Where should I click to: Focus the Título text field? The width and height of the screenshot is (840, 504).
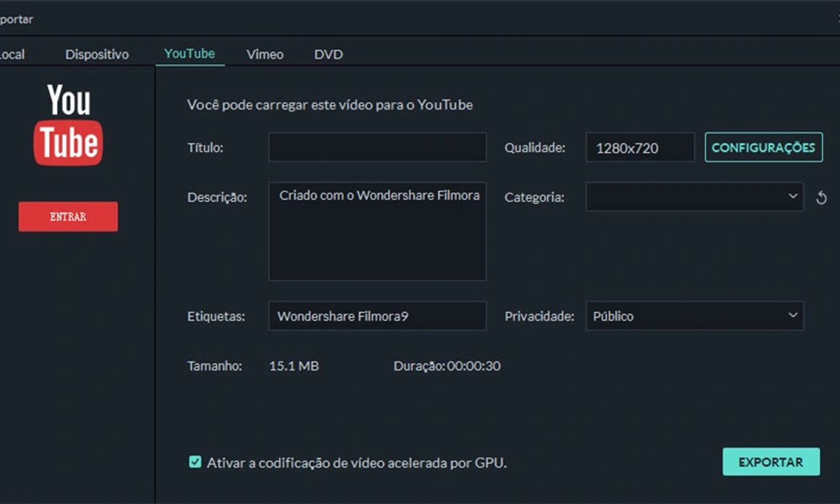pos(377,148)
